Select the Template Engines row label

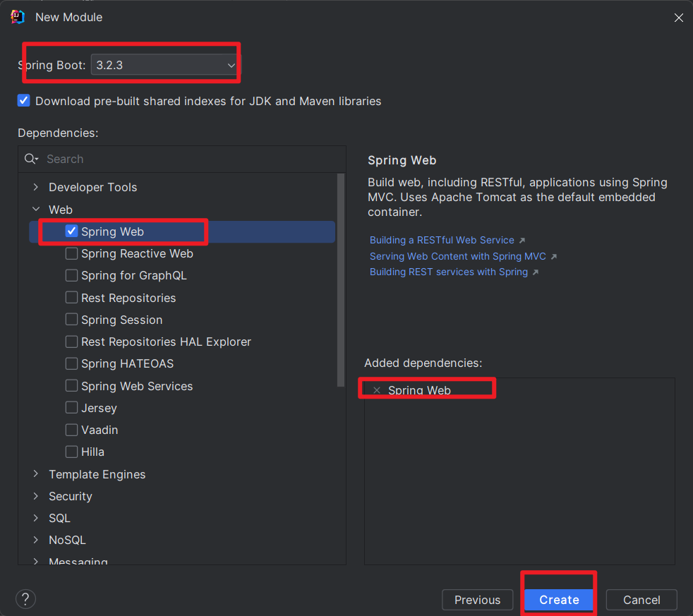[x=97, y=474]
